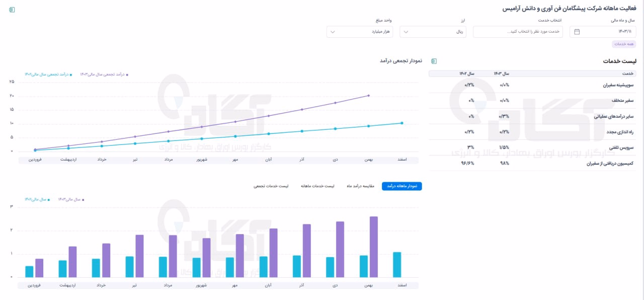Screen dimensions: 644x300
Task: Click the لیست خدمات section heading
Action: pos(619,61)
